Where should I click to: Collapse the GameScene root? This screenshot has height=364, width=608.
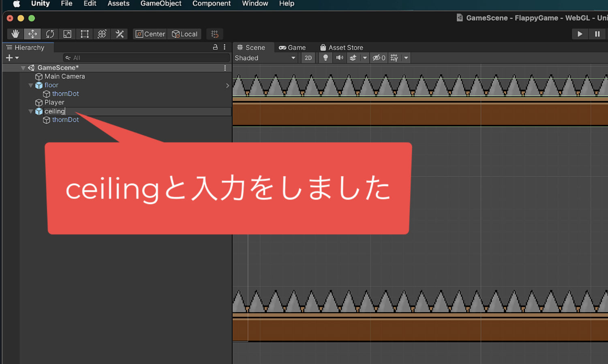(23, 68)
